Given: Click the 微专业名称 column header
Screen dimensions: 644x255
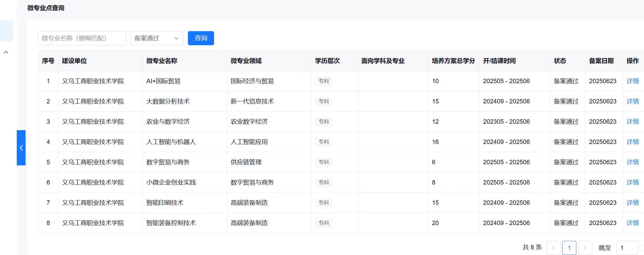Looking at the screenshot, I should 162,61.
